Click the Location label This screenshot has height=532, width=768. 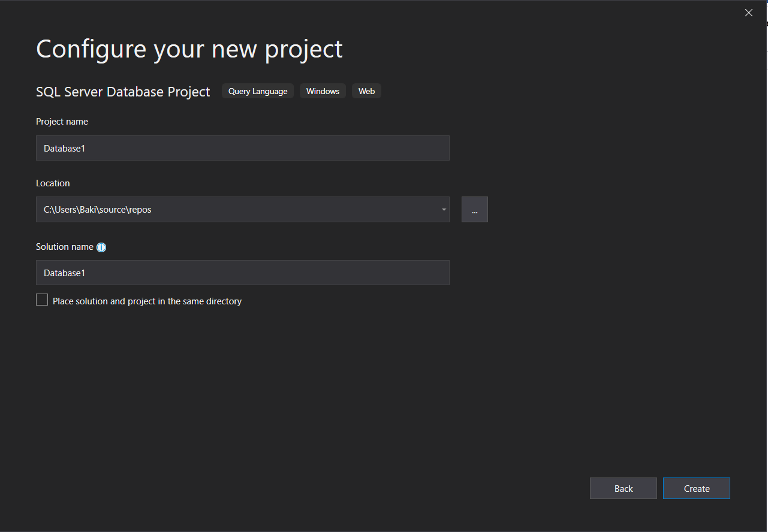[x=53, y=183]
